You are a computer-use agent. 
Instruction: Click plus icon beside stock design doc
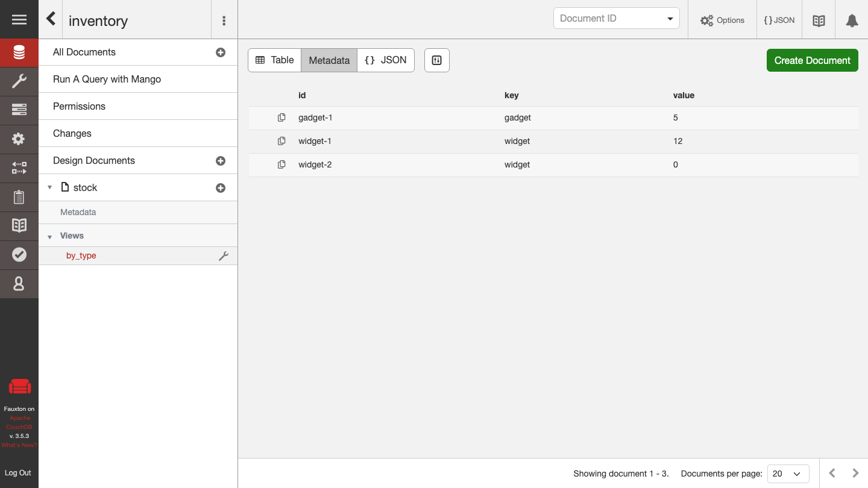(221, 188)
